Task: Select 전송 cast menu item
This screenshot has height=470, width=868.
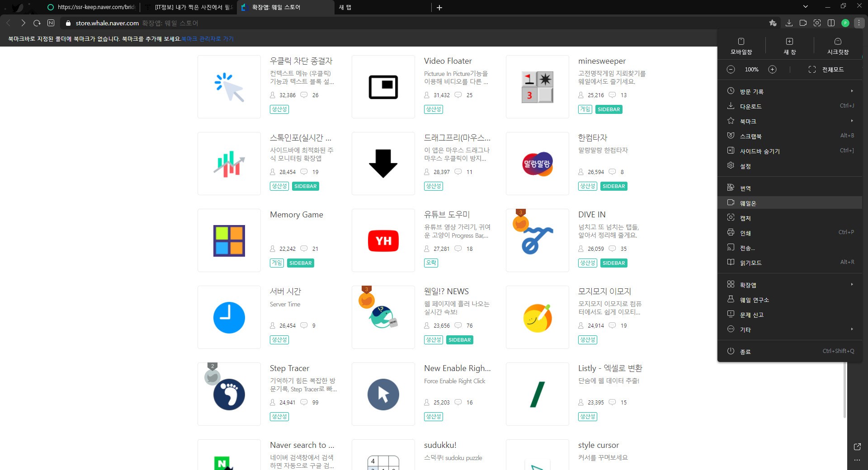Action: 790,248
